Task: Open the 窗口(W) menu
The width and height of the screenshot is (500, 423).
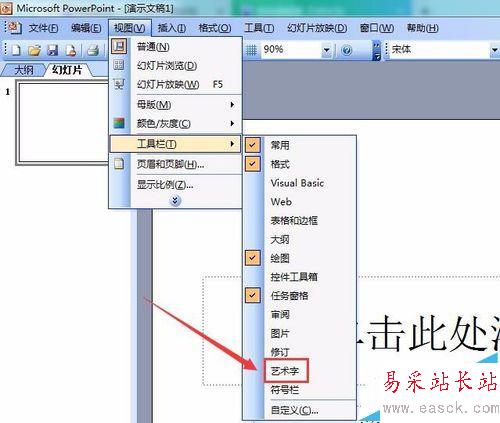Action: coord(377,28)
